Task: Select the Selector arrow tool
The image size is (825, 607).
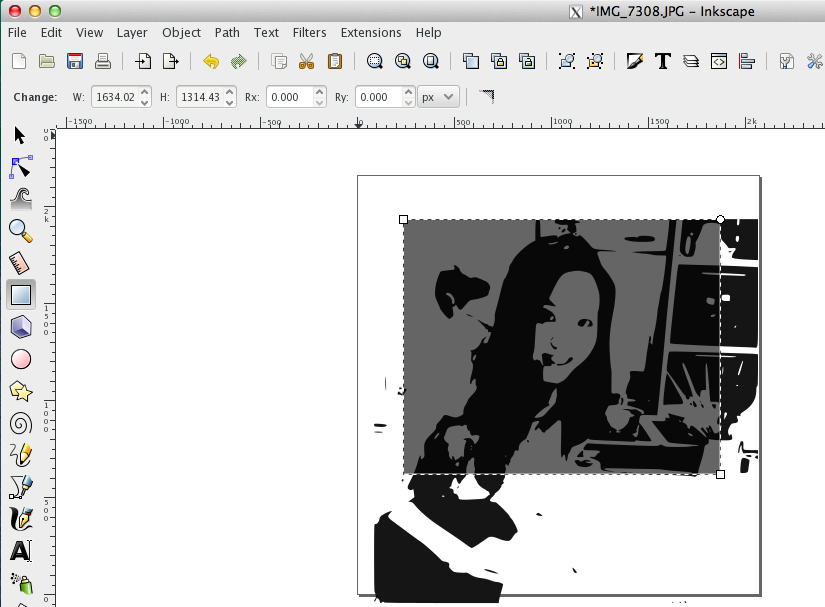Action: (20, 135)
